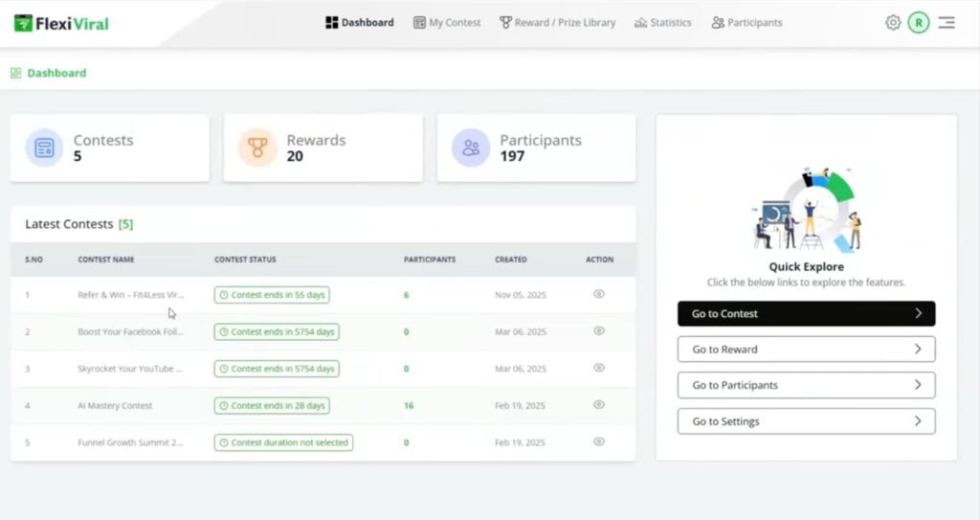Click the 'Nov 05, 2025' created date

tap(521, 295)
